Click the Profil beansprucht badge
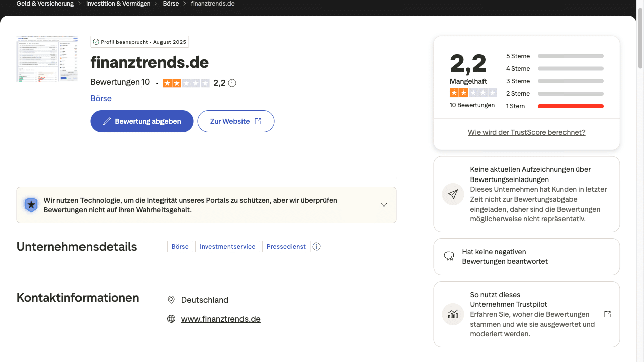644x362 pixels. [139, 42]
